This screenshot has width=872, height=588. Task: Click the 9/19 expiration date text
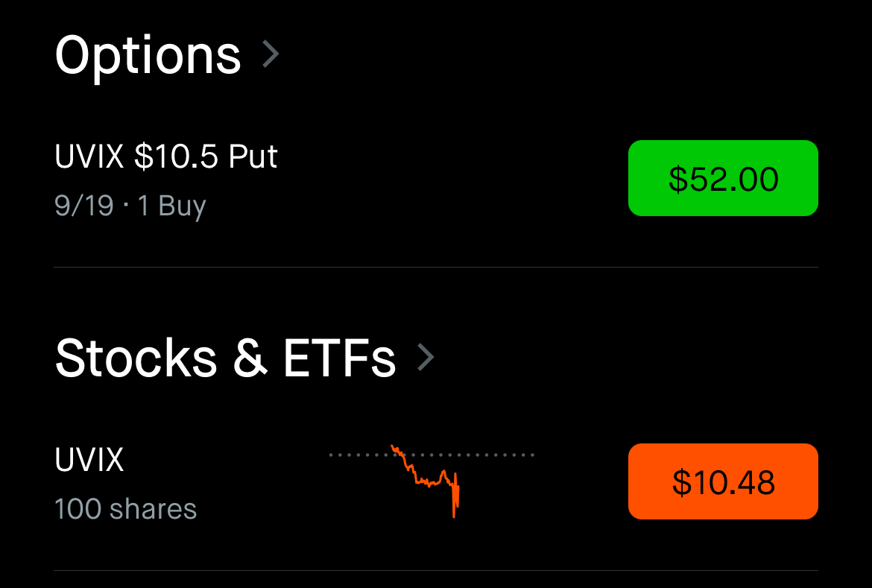tap(84, 205)
